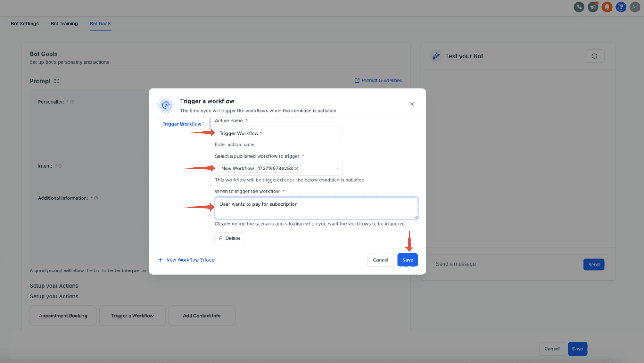Click the Personality info tooltip icon
Screen dimensions: 644x363
[72, 102]
